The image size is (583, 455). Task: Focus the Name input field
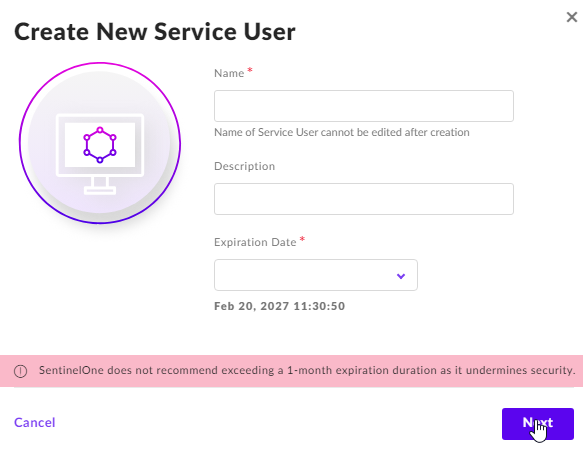click(x=364, y=106)
